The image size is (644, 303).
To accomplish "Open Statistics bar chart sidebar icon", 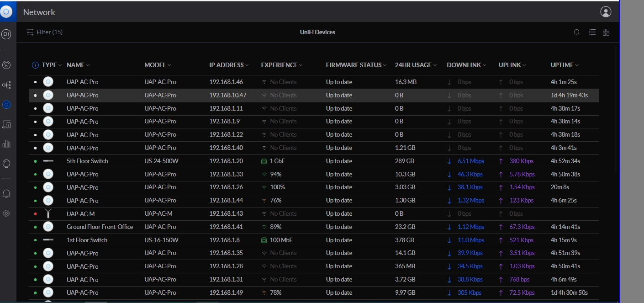I will 6,144.
